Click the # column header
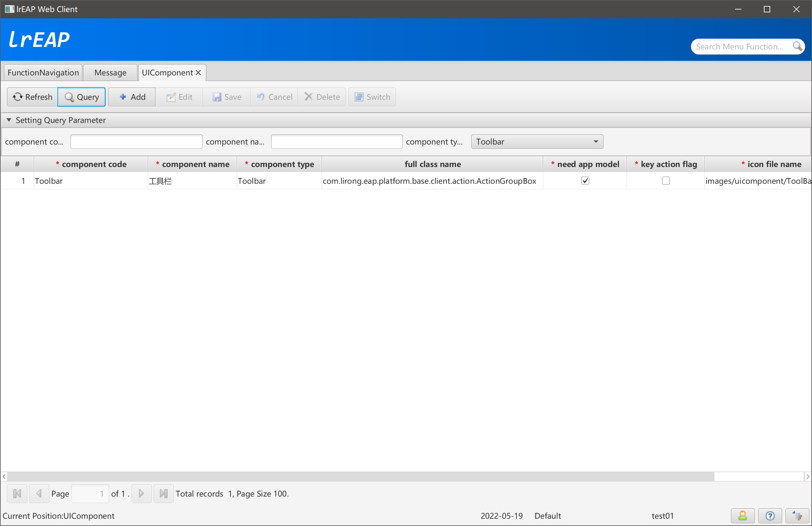 tap(17, 164)
